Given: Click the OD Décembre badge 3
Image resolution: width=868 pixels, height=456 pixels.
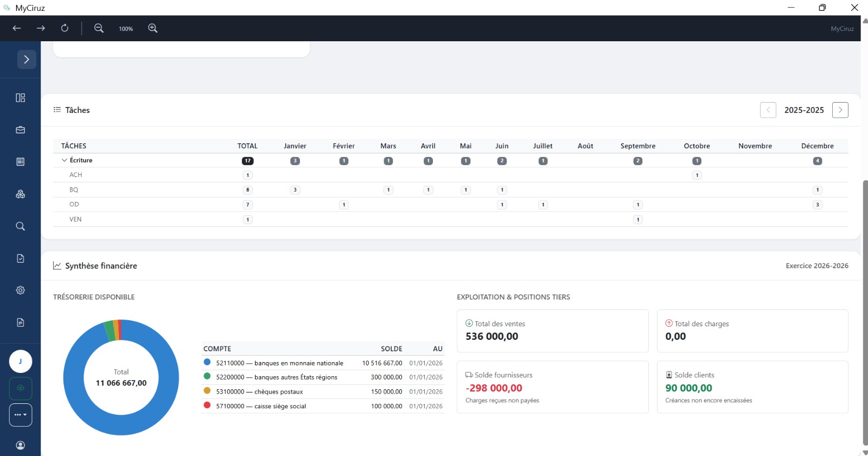Looking at the screenshot, I should [818, 205].
